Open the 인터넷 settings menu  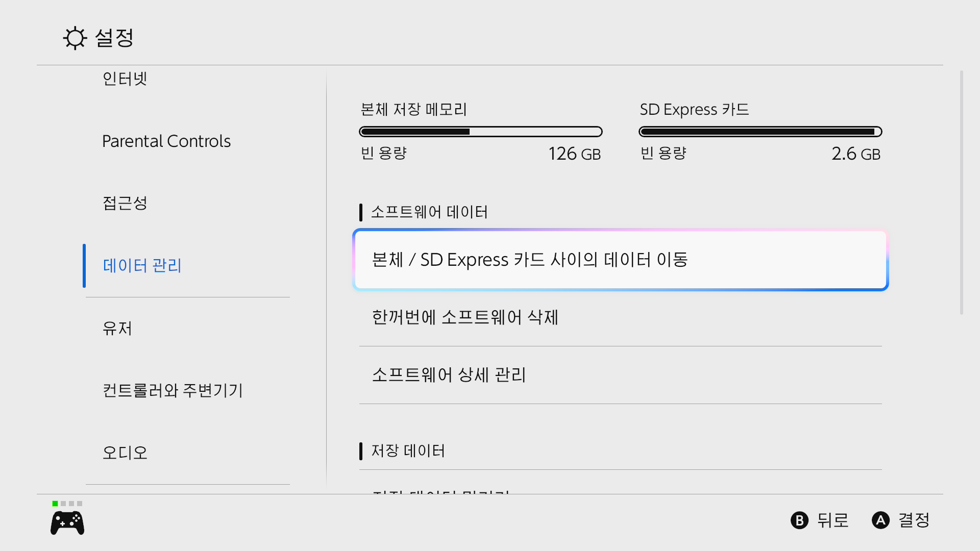tap(125, 79)
